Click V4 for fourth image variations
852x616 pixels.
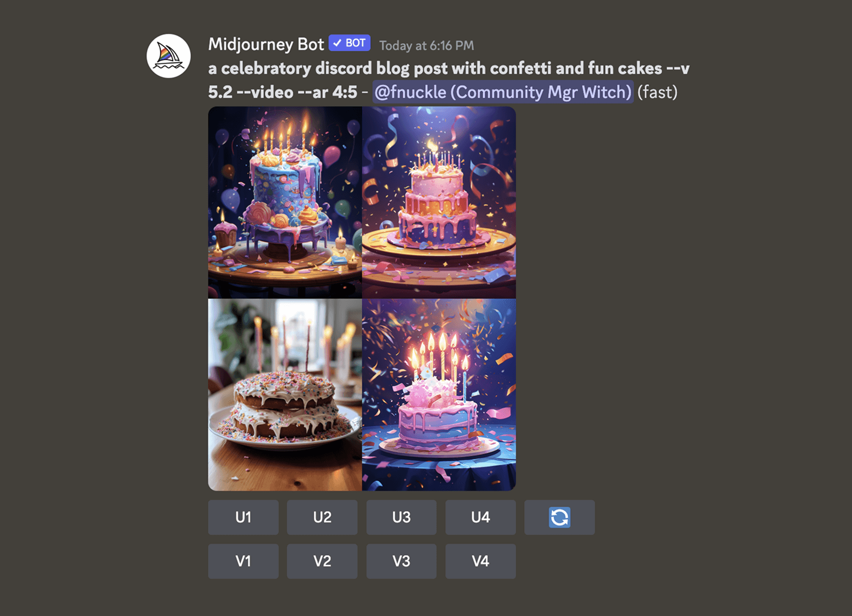pyautogui.click(x=480, y=561)
